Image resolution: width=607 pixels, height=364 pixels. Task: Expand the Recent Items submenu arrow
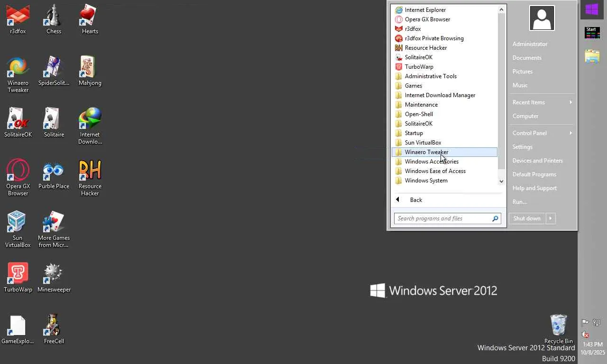pos(570,102)
